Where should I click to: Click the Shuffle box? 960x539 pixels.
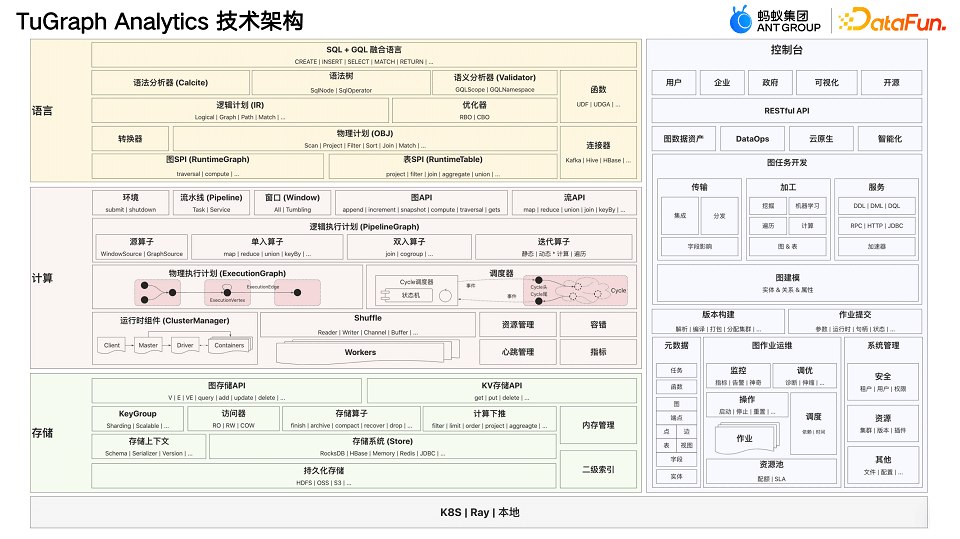[x=368, y=325]
